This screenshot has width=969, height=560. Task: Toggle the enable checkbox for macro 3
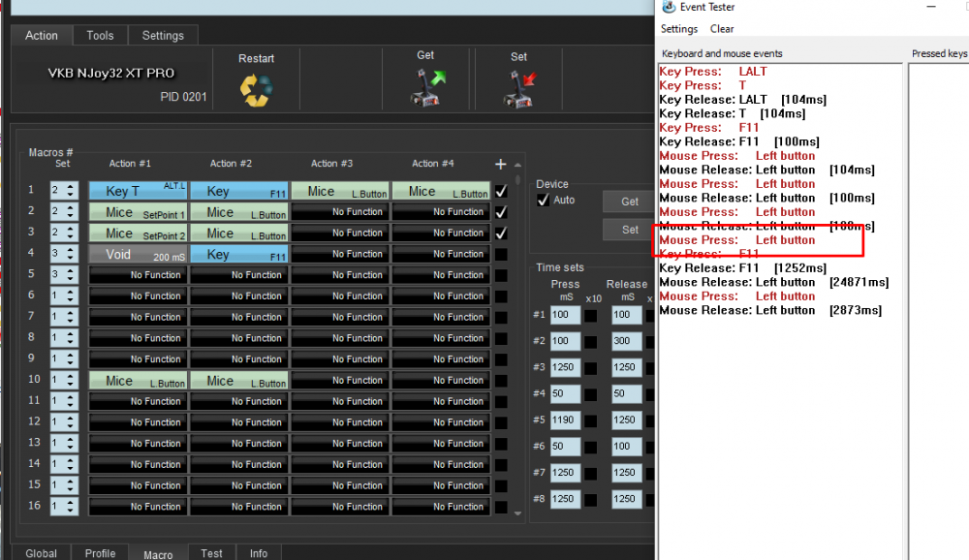coord(501,233)
